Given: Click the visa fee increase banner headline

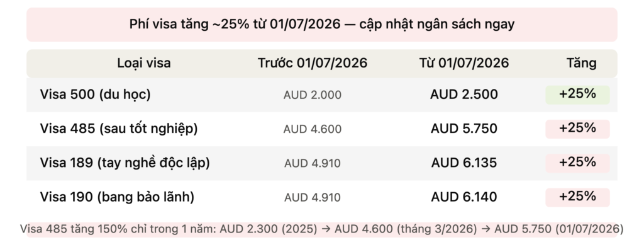Looking at the screenshot, I should [321, 25].
